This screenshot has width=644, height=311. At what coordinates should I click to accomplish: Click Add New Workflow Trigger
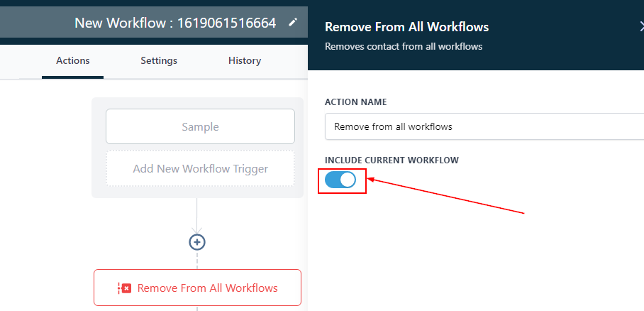(201, 169)
